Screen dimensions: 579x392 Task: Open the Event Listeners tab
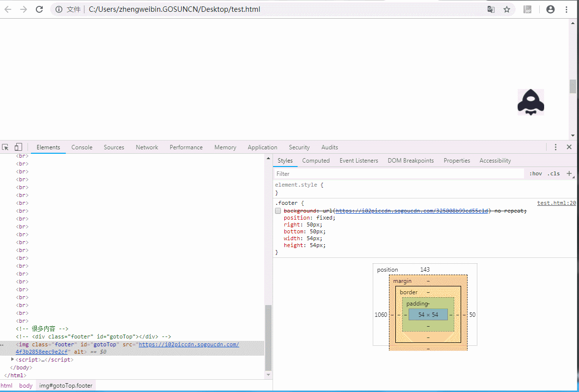359,161
